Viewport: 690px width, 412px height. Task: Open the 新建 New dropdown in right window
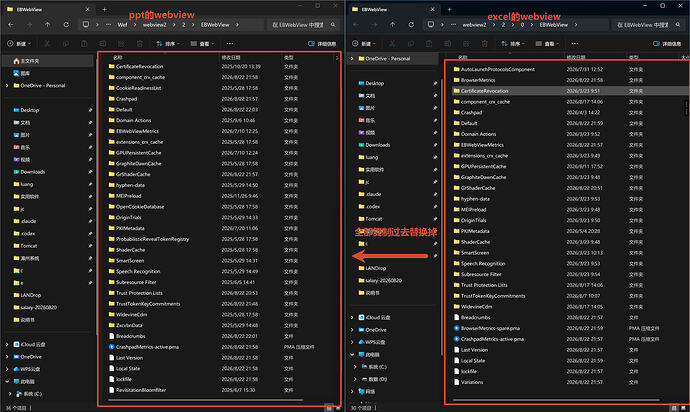pyautogui.click(x=363, y=44)
